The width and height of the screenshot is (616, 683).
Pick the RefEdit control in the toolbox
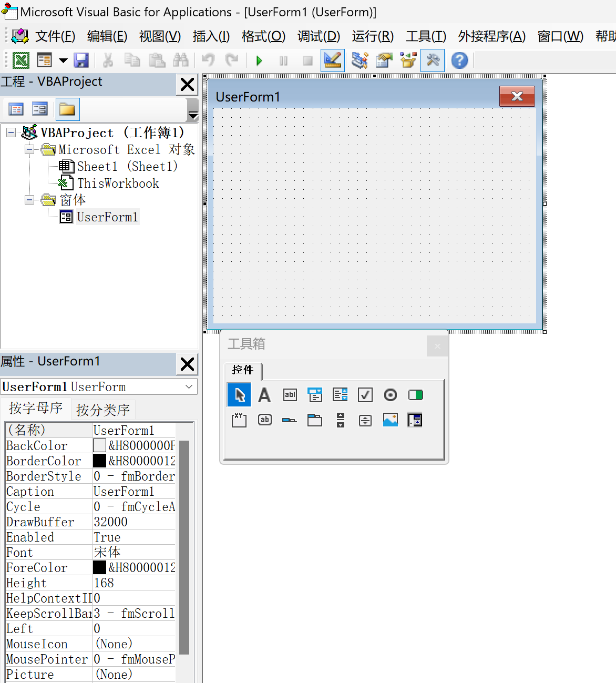point(415,420)
